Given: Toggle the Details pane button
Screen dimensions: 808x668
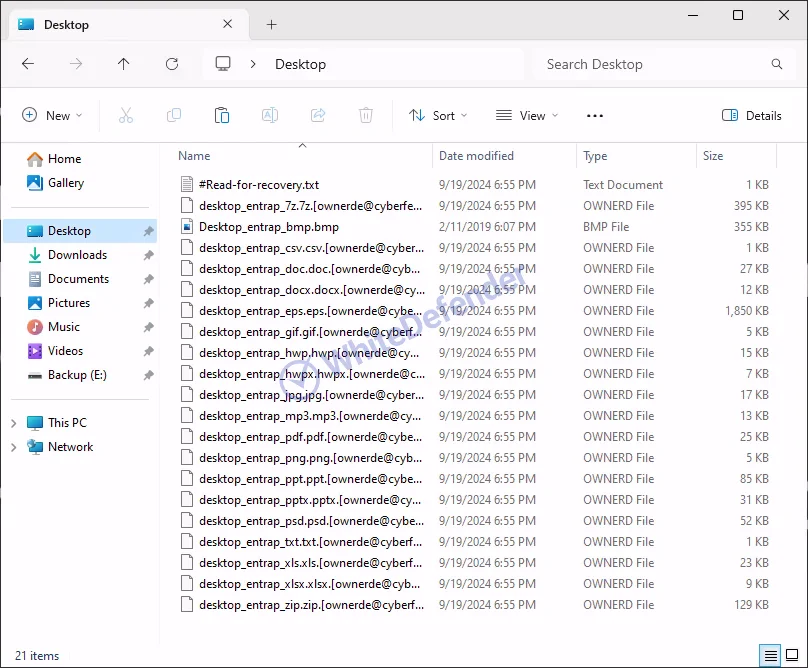Looking at the screenshot, I should [752, 116].
